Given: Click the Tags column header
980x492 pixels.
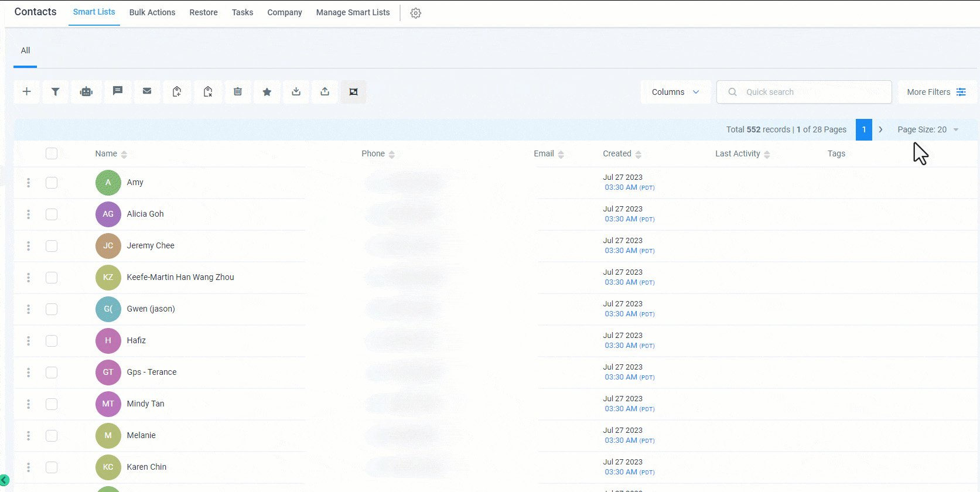Looking at the screenshot, I should pos(836,153).
